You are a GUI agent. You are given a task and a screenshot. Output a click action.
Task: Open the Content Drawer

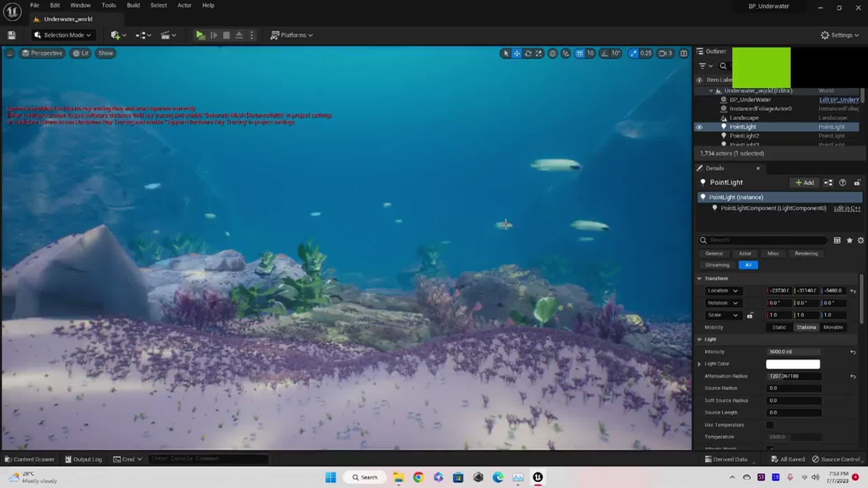coord(29,459)
